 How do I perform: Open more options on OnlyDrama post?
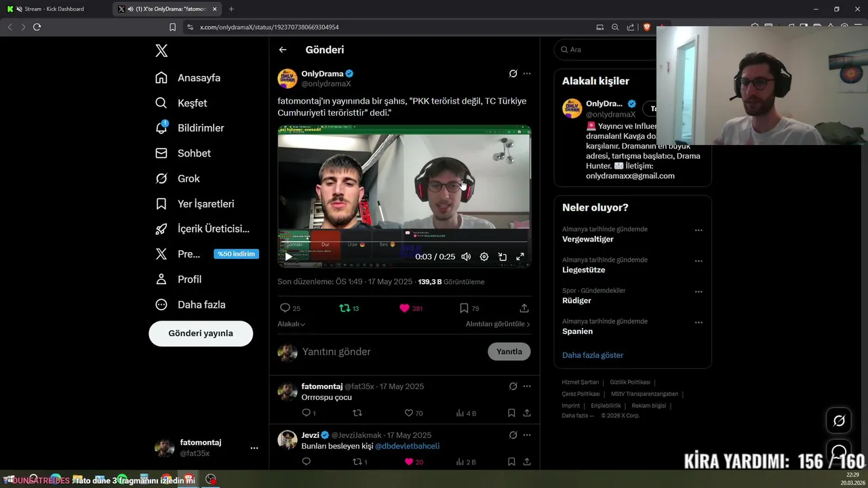point(527,74)
